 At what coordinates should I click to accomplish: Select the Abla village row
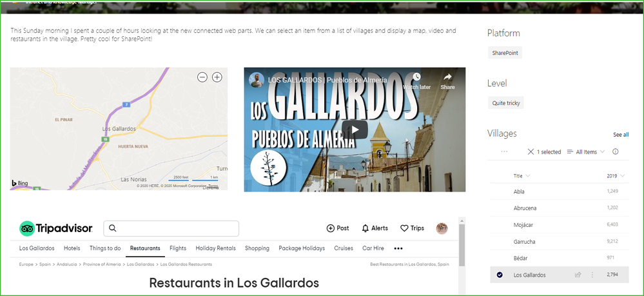click(560, 191)
